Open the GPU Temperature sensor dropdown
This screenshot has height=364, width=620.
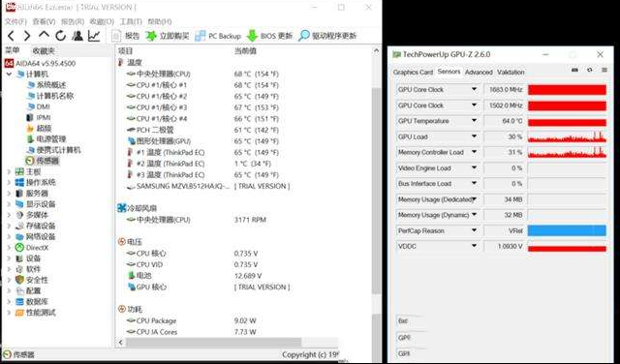[x=474, y=121]
